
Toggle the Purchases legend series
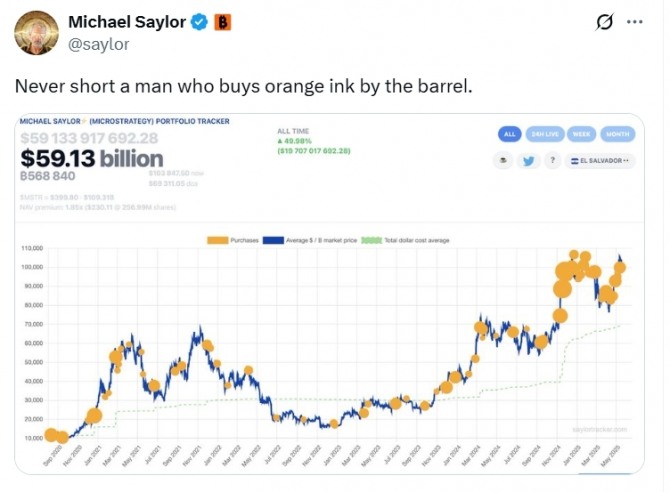coord(233,240)
